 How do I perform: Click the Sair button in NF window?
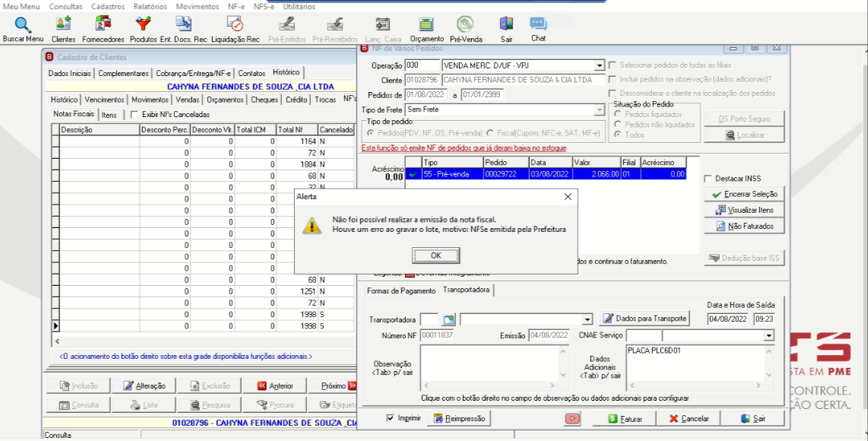[x=754, y=418]
